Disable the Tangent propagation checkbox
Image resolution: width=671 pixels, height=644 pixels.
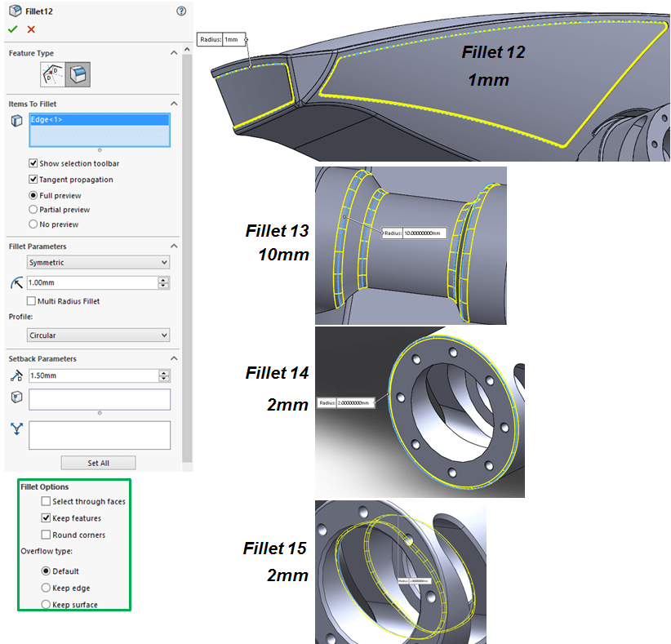[x=33, y=180]
